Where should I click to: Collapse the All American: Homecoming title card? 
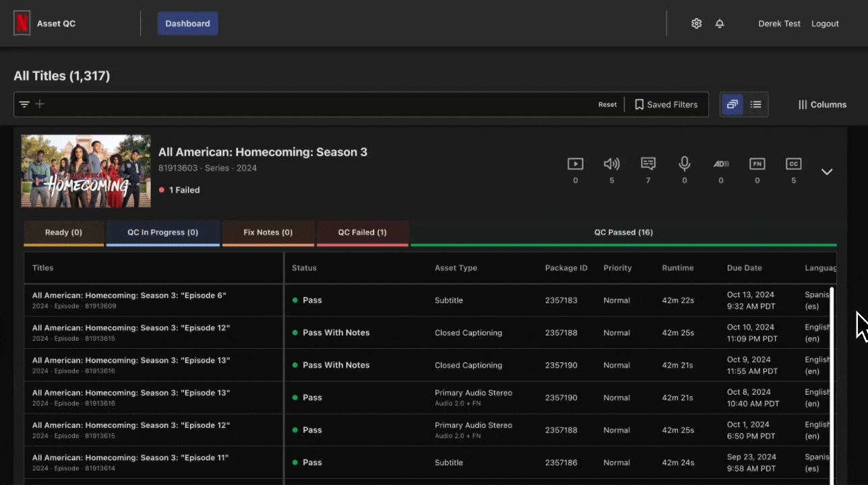click(827, 172)
